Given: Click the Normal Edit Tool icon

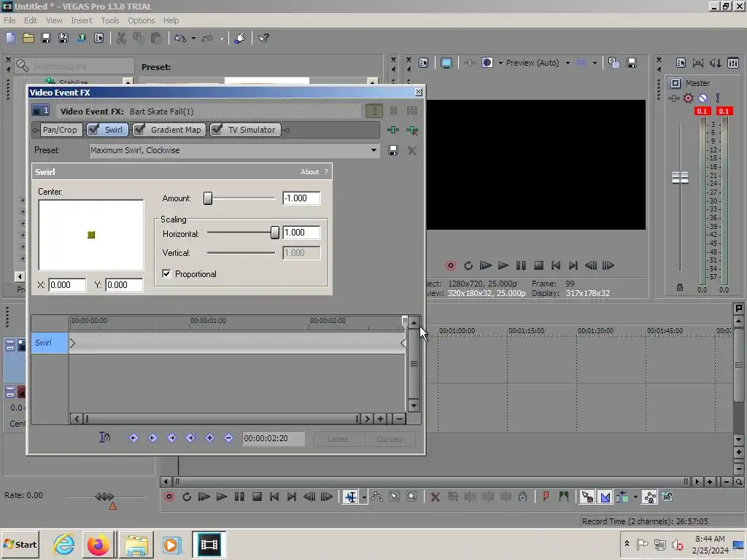Looking at the screenshot, I should (x=351, y=497).
